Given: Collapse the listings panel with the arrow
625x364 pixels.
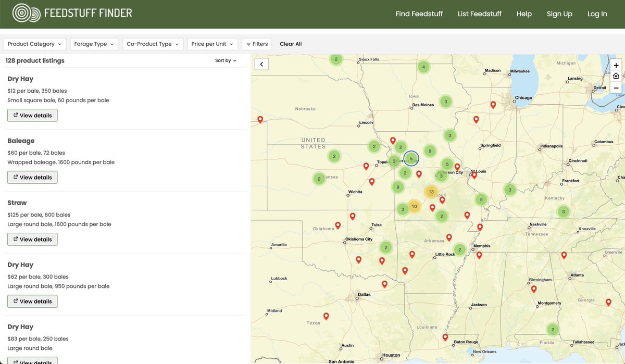Looking at the screenshot, I should click(261, 64).
